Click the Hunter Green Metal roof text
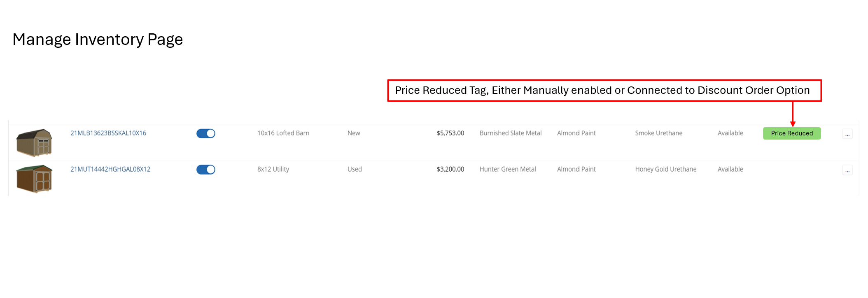This screenshot has height=298, width=868. (x=507, y=170)
